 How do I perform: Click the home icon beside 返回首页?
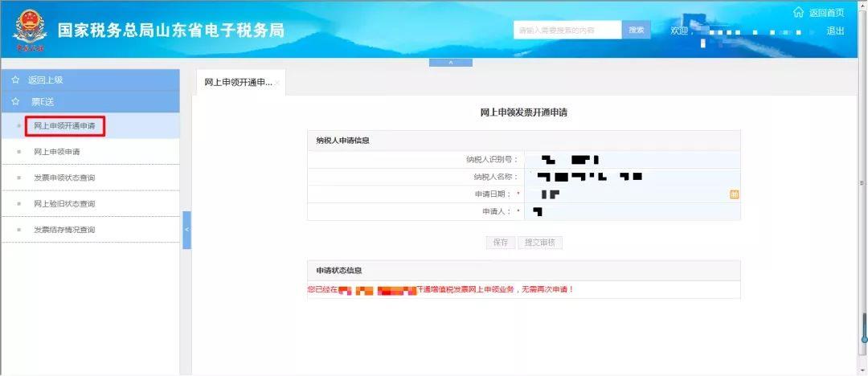[798, 12]
